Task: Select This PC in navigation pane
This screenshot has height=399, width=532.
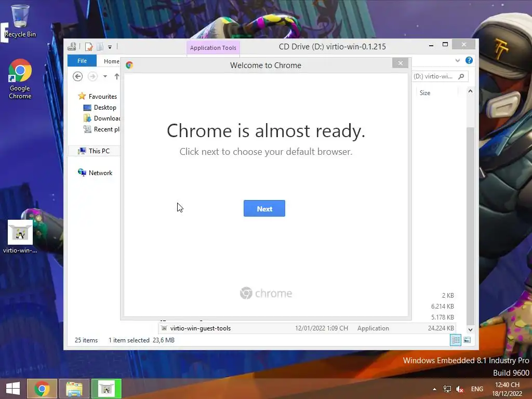Action: 94,151
